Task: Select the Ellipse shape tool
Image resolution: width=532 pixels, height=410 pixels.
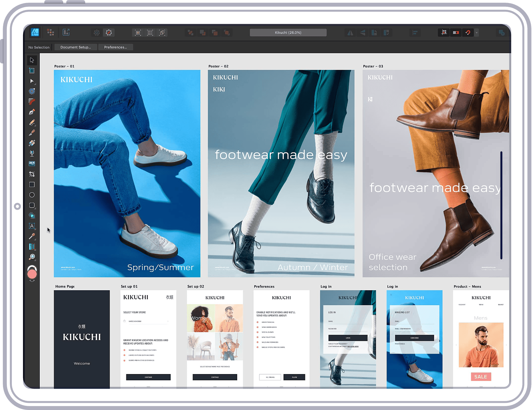Action: 32,195
